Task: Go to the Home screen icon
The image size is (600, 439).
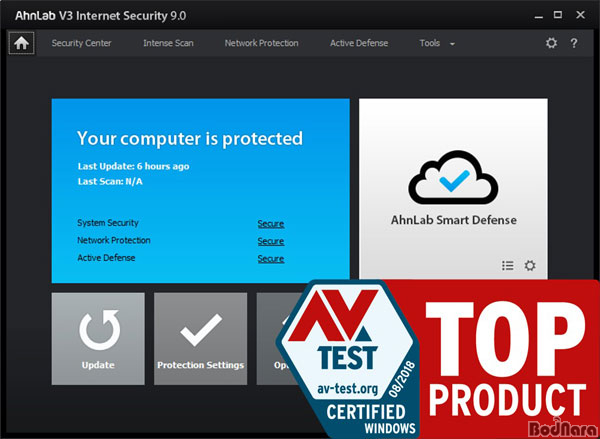Action: [x=21, y=43]
